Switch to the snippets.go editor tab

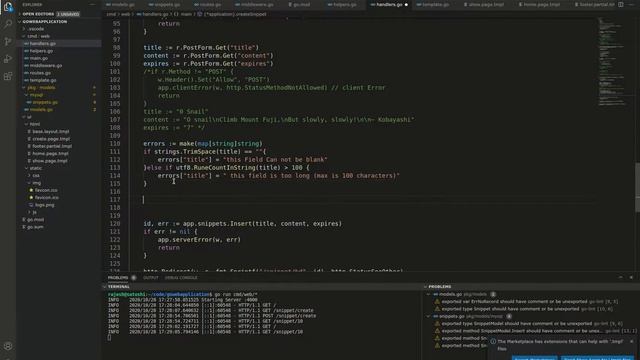[x=164, y=5]
